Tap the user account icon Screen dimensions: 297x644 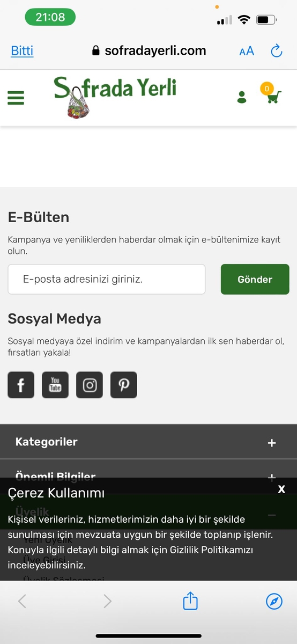pos(242,97)
